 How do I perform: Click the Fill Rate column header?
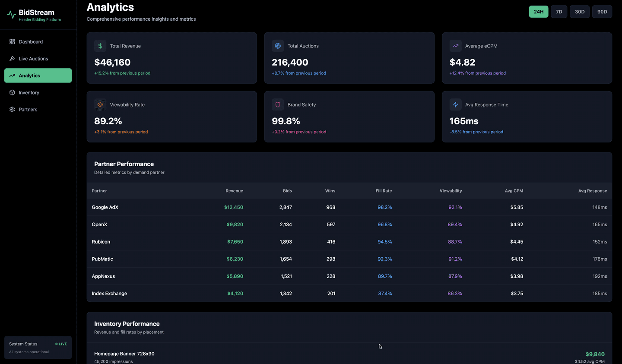coord(384,191)
